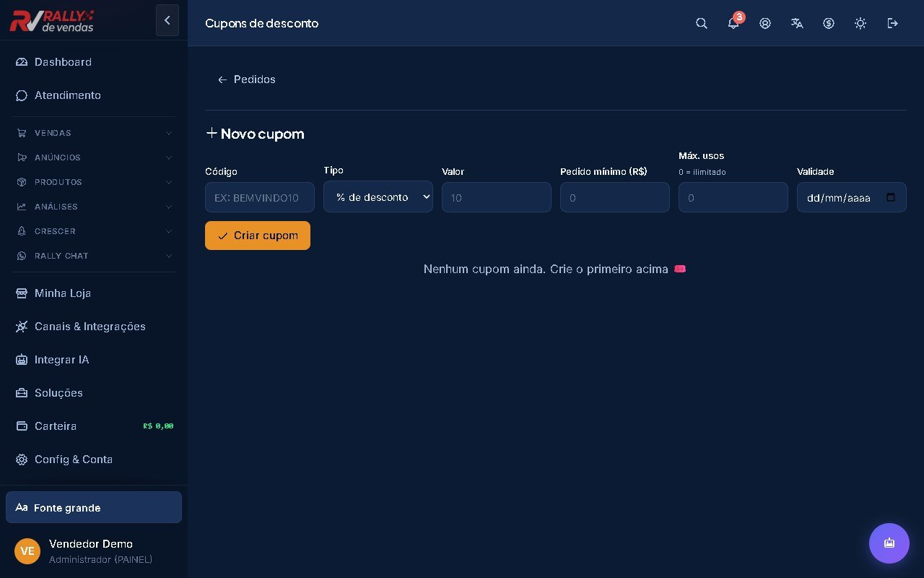Focus the Valor input field

pos(497,197)
